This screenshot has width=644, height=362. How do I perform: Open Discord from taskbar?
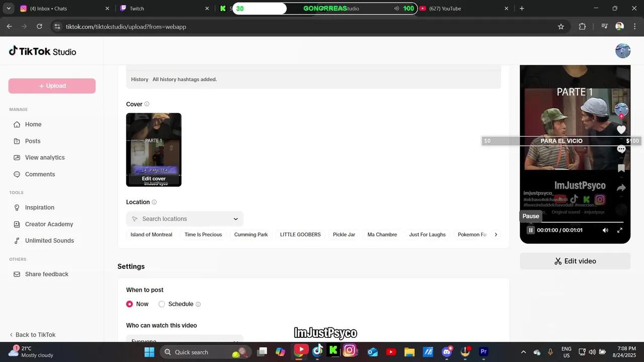tap(446, 352)
